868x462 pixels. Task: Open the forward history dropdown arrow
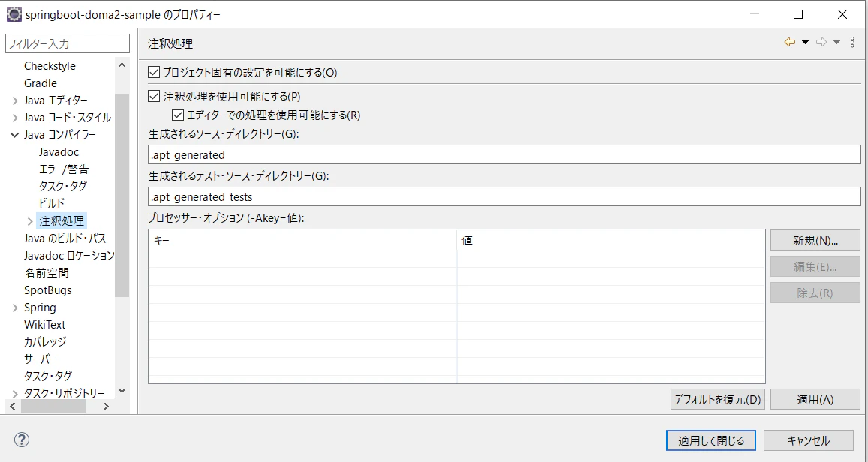point(837,43)
